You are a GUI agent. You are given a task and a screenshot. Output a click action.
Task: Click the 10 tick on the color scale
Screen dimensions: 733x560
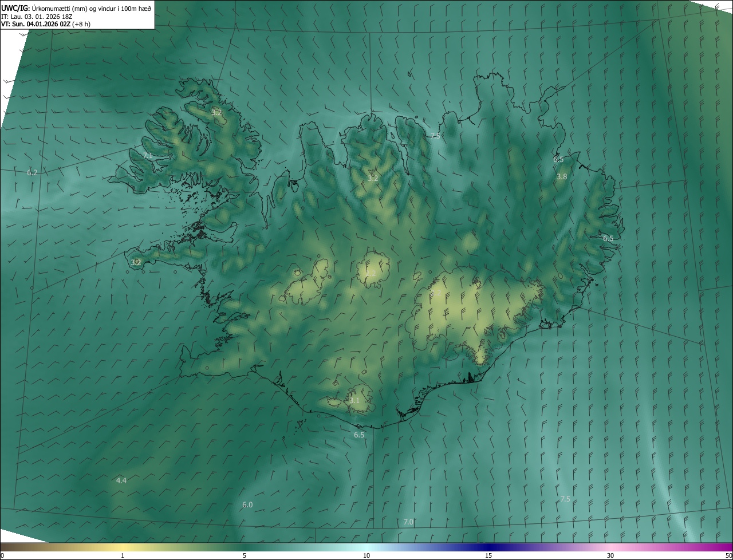(366, 555)
